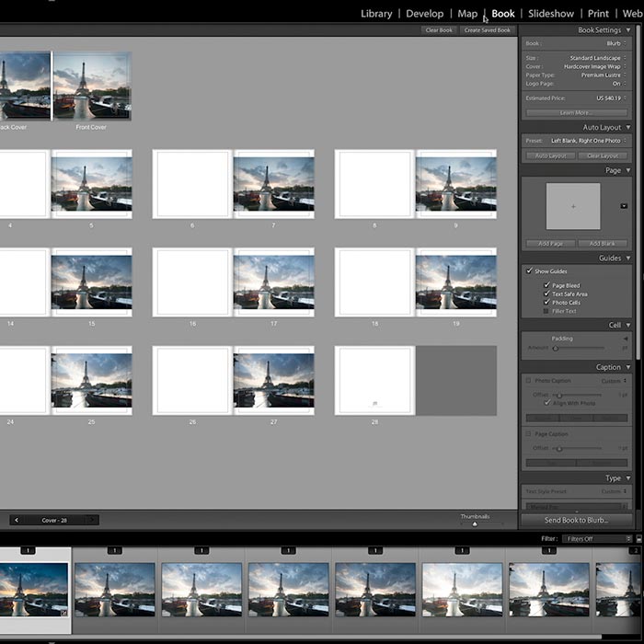The height and width of the screenshot is (644, 644).
Task: Open page layout picker arrow in Page panel
Action: [x=624, y=206]
